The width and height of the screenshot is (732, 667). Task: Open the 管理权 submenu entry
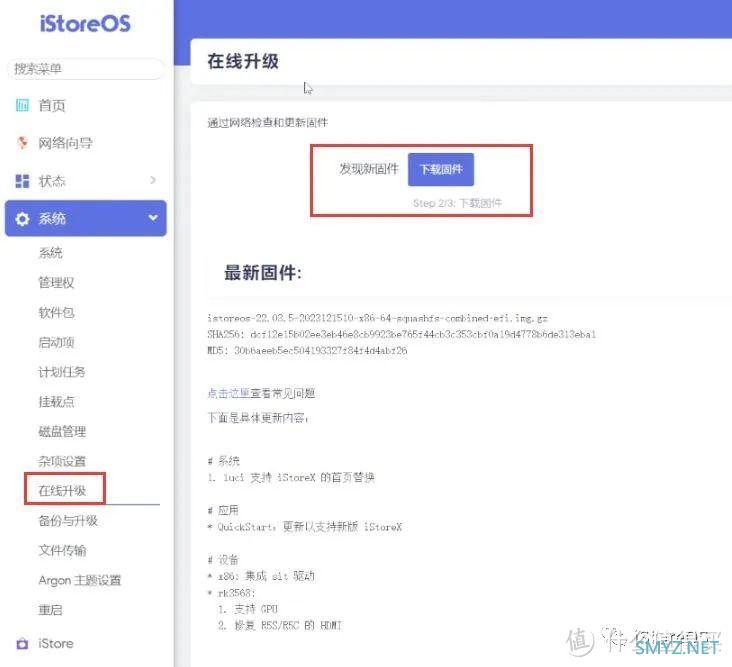click(56, 282)
